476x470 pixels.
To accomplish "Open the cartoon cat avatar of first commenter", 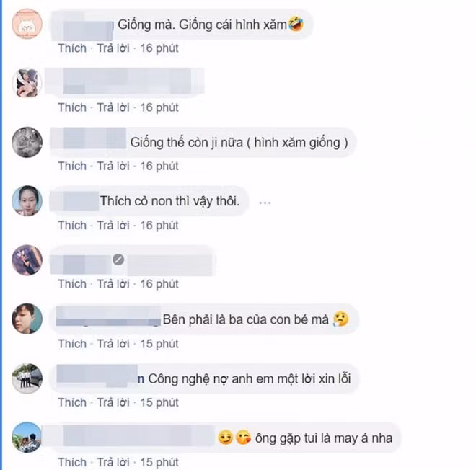I will pos(27,24).
